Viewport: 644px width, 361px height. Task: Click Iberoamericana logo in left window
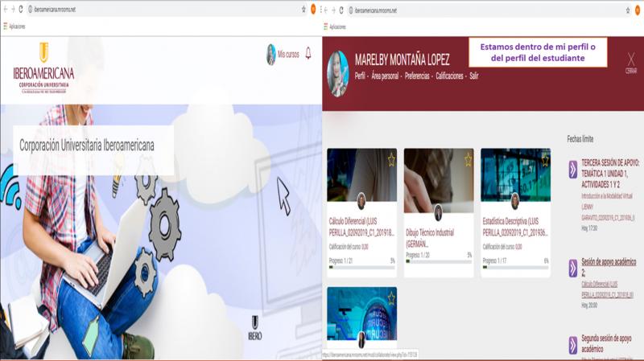point(43,68)
